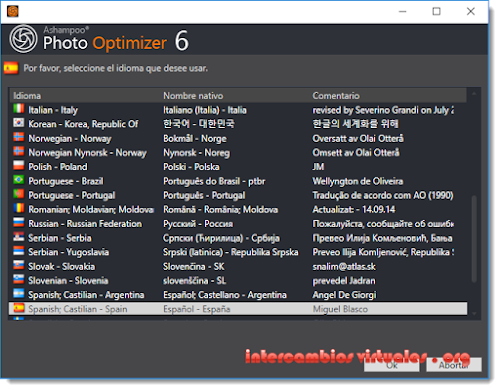Click flag beside Serbian - Serbia
500x390 pixels.
tap(19, 237)
